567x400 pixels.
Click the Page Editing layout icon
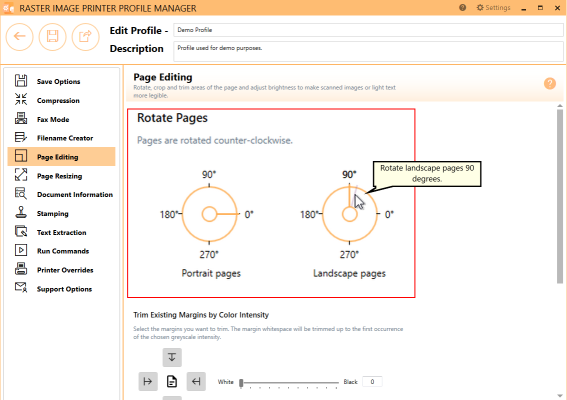click(x=21, y=156)
